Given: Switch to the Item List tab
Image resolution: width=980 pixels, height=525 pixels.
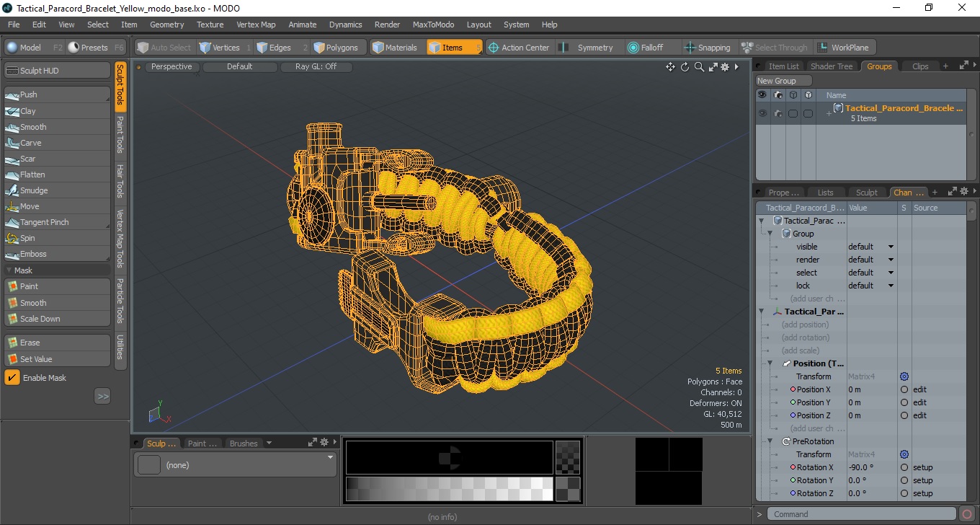Looking at the screenshot, I should coord(783,66).
